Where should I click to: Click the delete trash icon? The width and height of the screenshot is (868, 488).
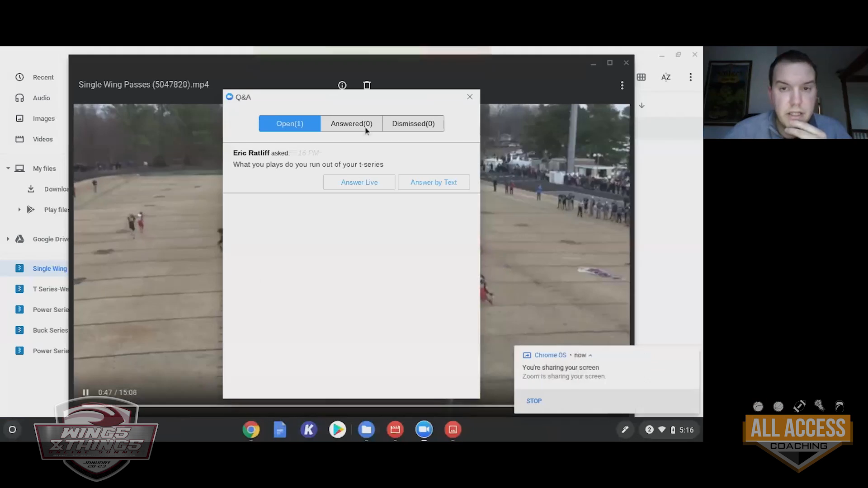(367, 85)
